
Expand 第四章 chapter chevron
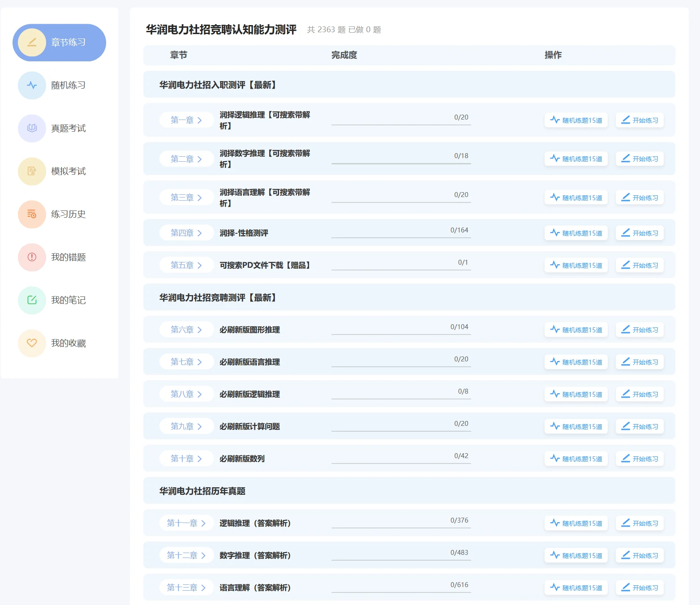tap(199, 233)
